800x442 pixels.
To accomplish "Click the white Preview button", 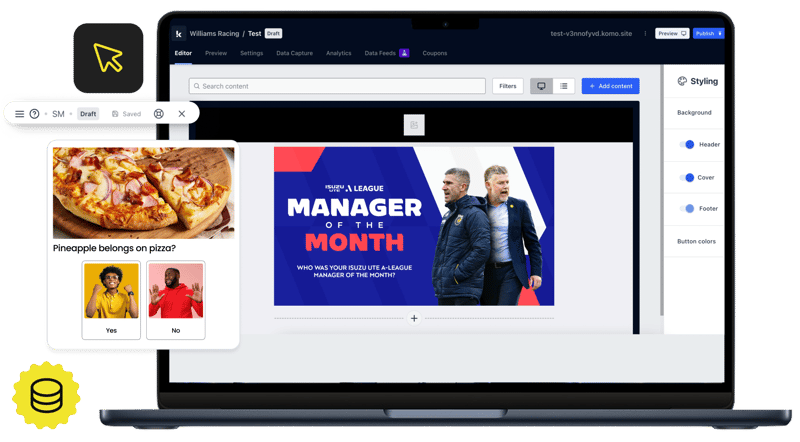I will pyautogui.click(x=672, y=34).
